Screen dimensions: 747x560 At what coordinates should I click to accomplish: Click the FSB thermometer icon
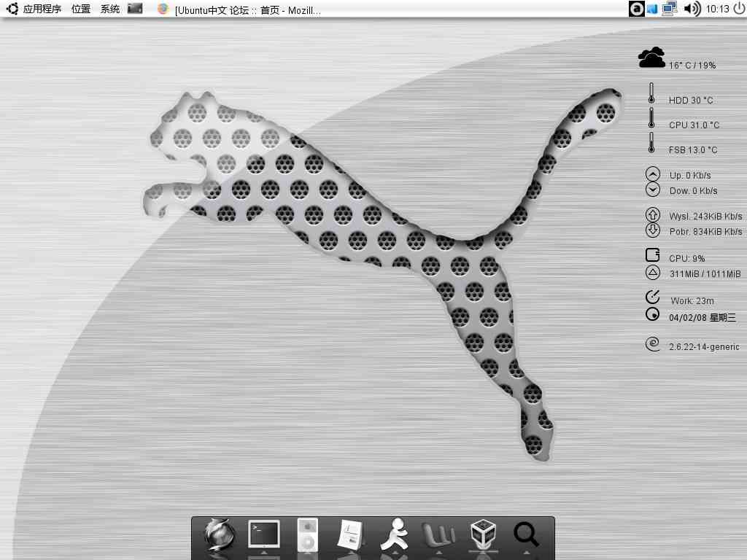click(x=651, y=143)
